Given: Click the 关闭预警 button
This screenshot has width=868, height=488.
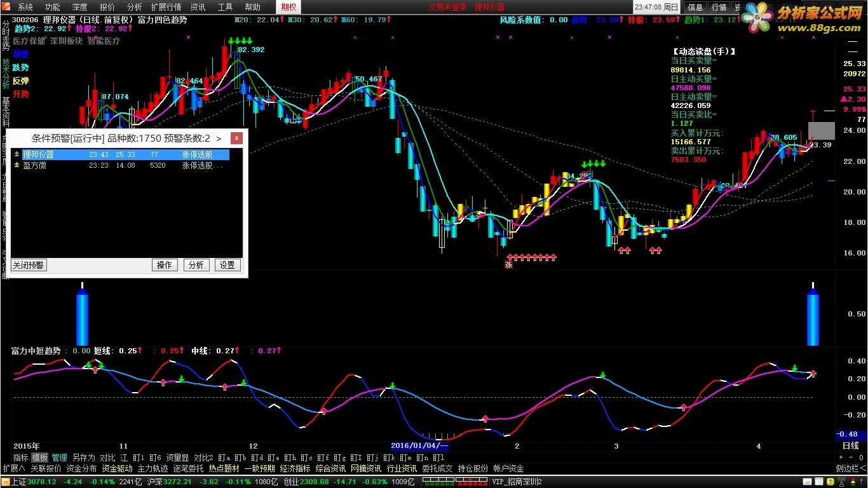Looking at the screenshot, I should coord(29,265).
